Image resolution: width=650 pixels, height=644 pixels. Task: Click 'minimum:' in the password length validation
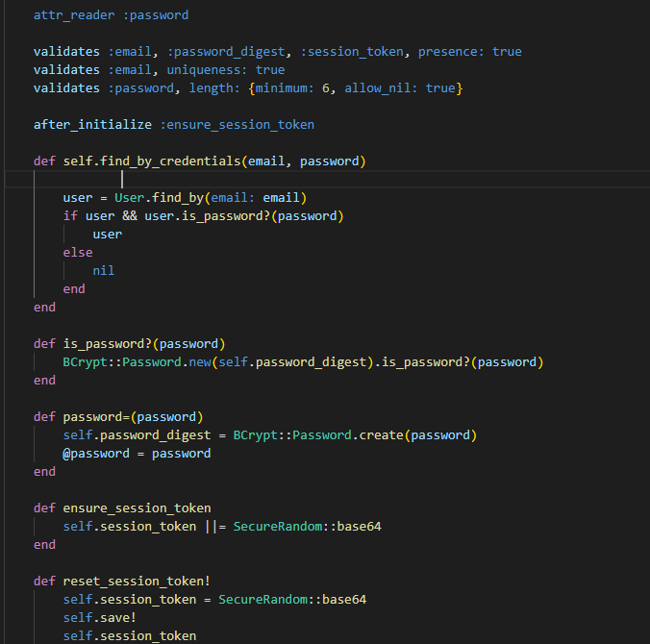tap(285, 88)
